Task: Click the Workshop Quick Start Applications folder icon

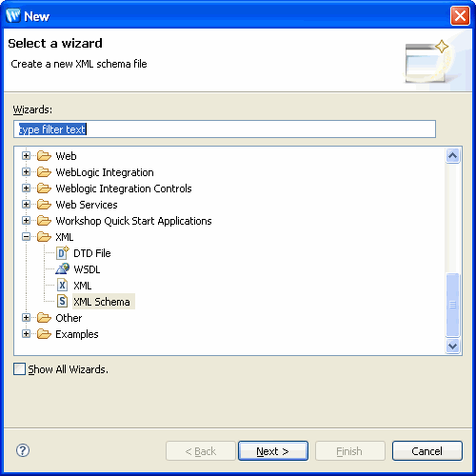Action: [x=44, y=221]
